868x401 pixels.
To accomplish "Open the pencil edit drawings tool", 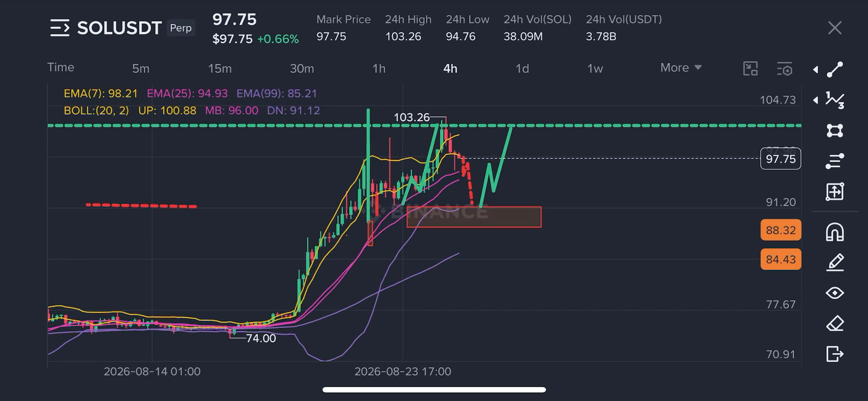I will pyautogui.click(x=835, y=263).
